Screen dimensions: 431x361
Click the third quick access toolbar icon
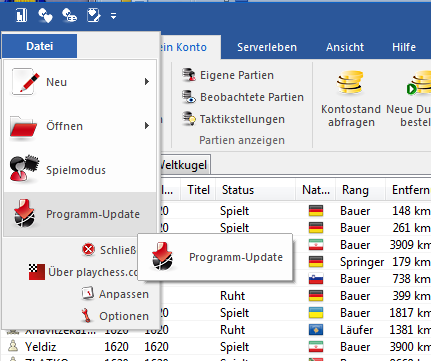coord(69,15)
